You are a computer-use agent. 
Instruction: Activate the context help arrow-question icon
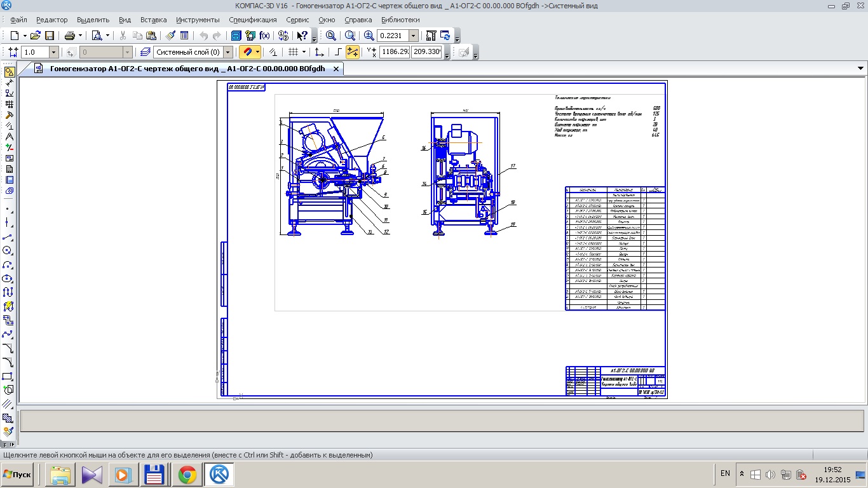[302, 36]
